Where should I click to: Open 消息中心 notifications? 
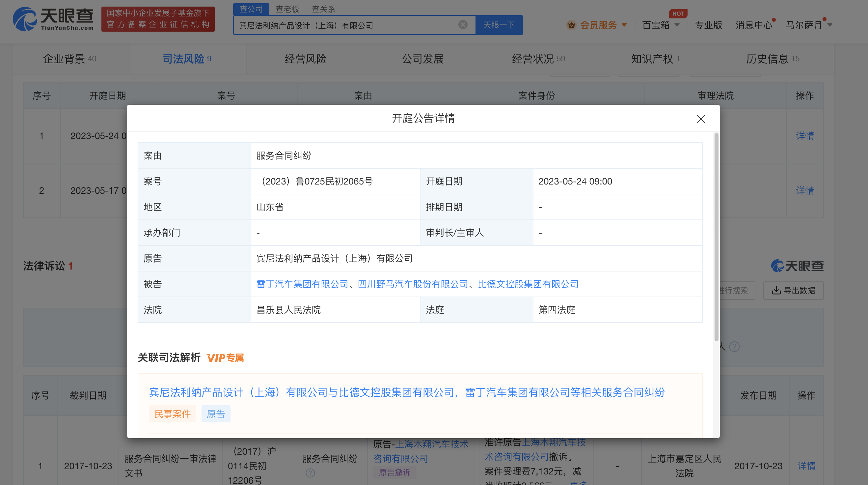coord(753,25)
